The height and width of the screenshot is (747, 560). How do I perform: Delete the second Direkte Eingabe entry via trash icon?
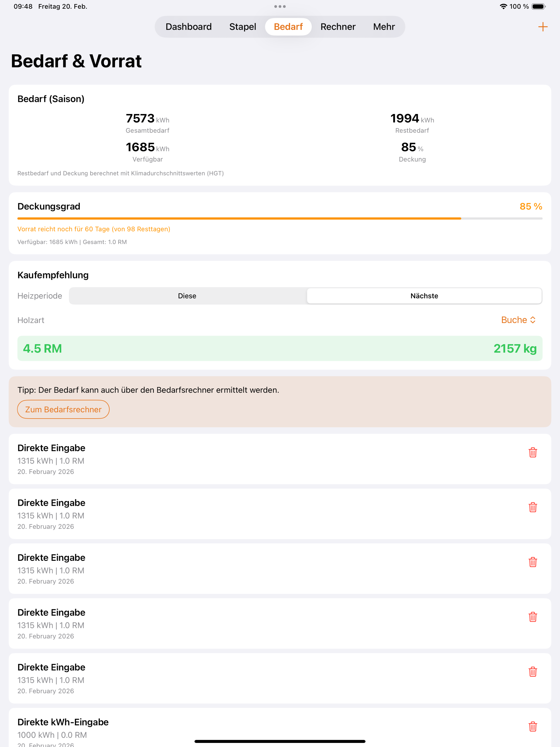tap(533, 507)
